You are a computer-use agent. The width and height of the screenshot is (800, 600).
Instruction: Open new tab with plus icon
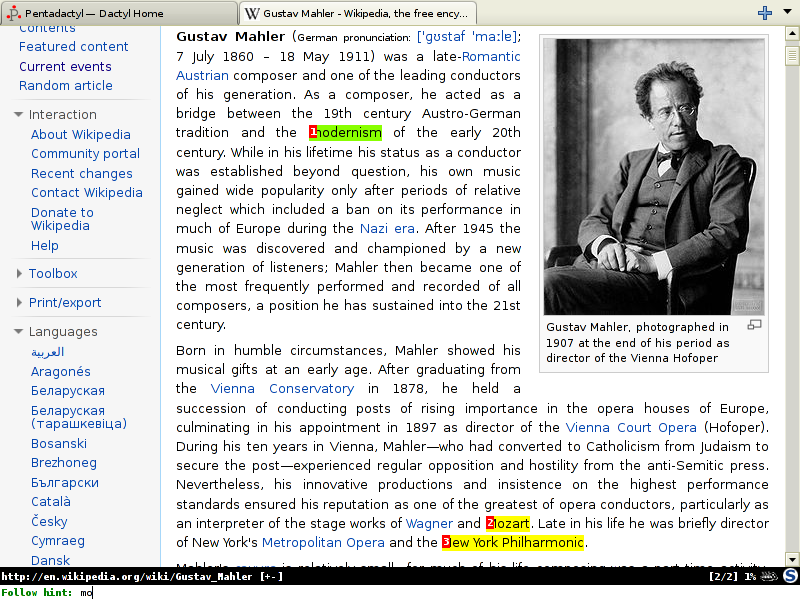click(764, 13)
